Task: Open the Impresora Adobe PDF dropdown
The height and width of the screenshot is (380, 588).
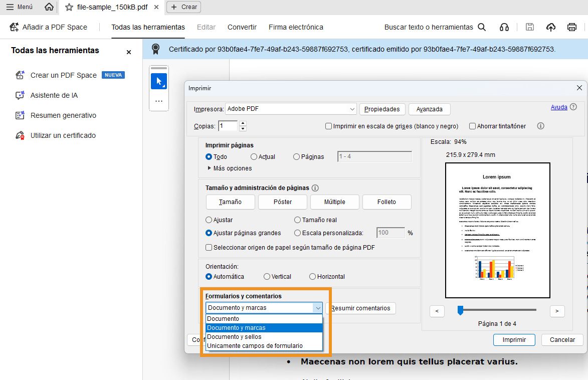Action: click(x=291, y=109)
